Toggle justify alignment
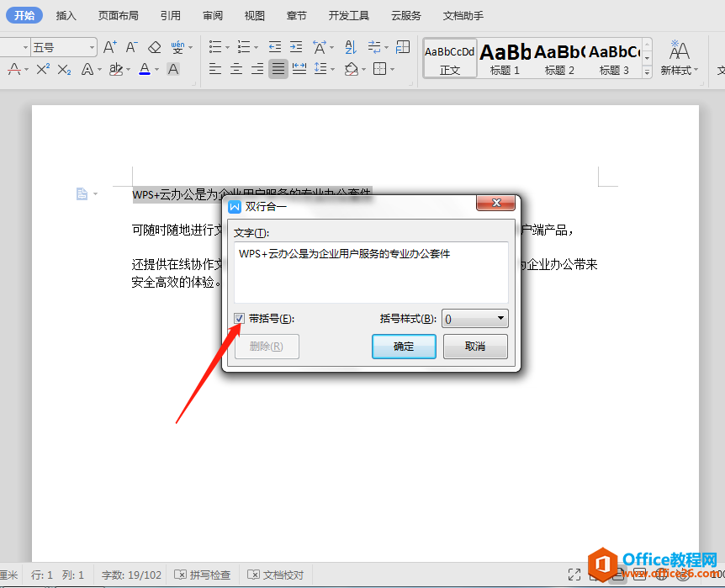The height and width of the screenshot is (588, 725). pos(278,69)
